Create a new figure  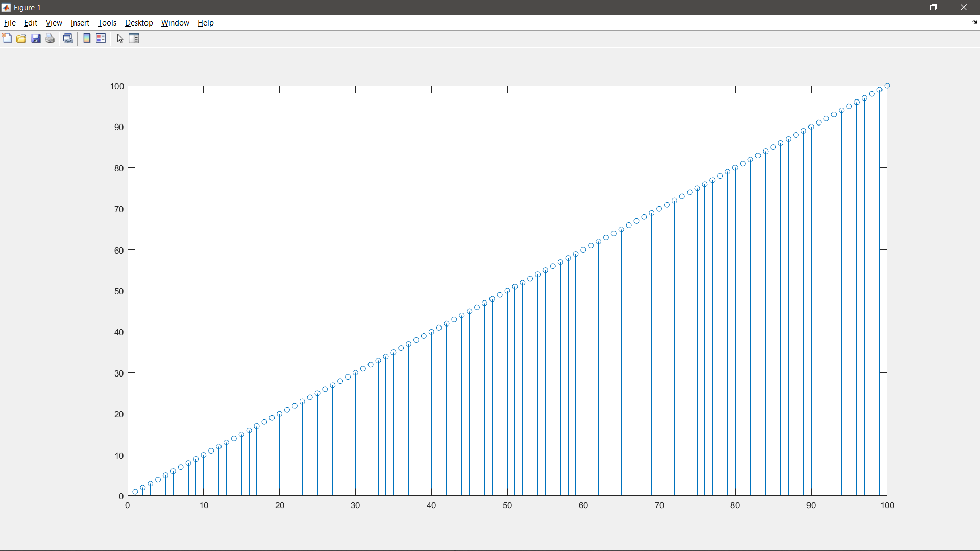(7, 38)
